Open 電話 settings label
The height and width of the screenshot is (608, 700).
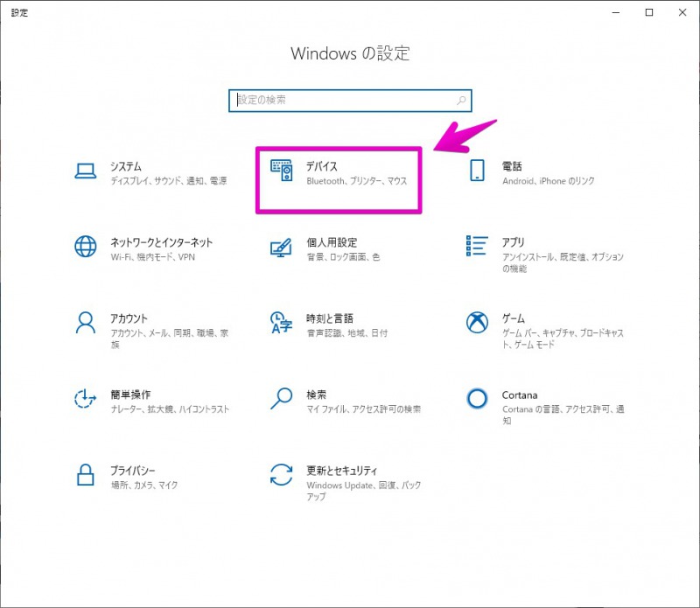(512, 166)
